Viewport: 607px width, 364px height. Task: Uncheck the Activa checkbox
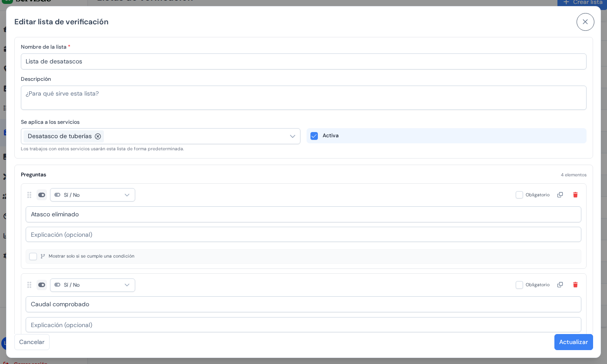(314, 136)
